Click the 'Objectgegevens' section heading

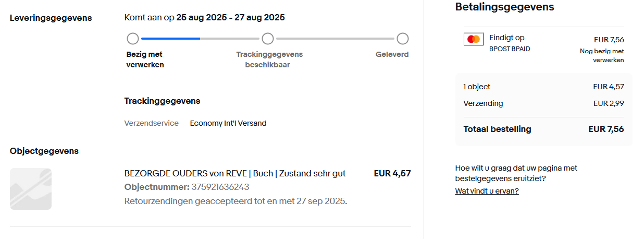click(44, 151)
